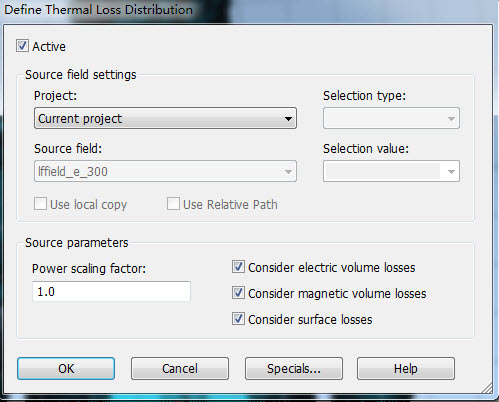499x402 pixels.
Task: Uncheck the Active checkbox
Action: [x=22, y=46]
